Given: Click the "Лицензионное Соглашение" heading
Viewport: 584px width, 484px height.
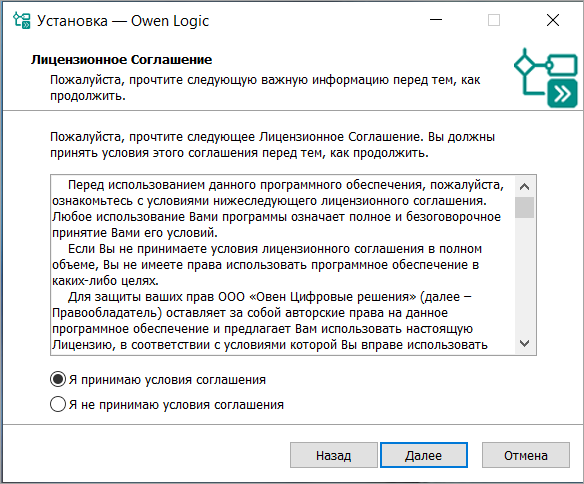Looking at the screenshot, I should click(x=121, y=60).
